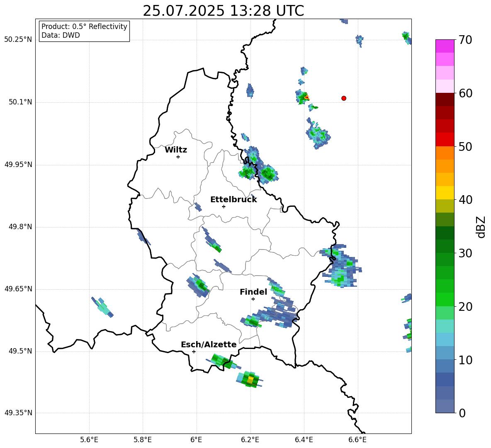This screenshot has height=448, width=491.
Task: Click the 6.6°E longitude label
Action: pyautogui.click(x=357, y=440)
